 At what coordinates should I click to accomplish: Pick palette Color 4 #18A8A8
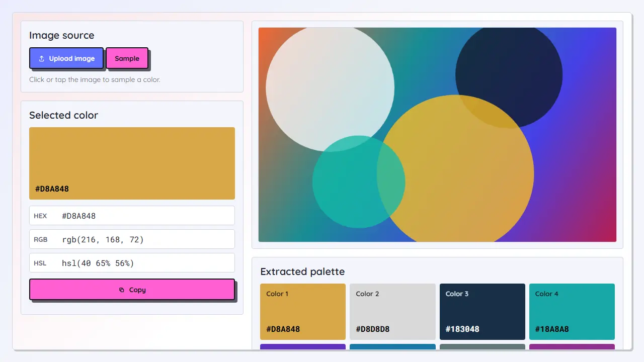(x=572, y=312)
